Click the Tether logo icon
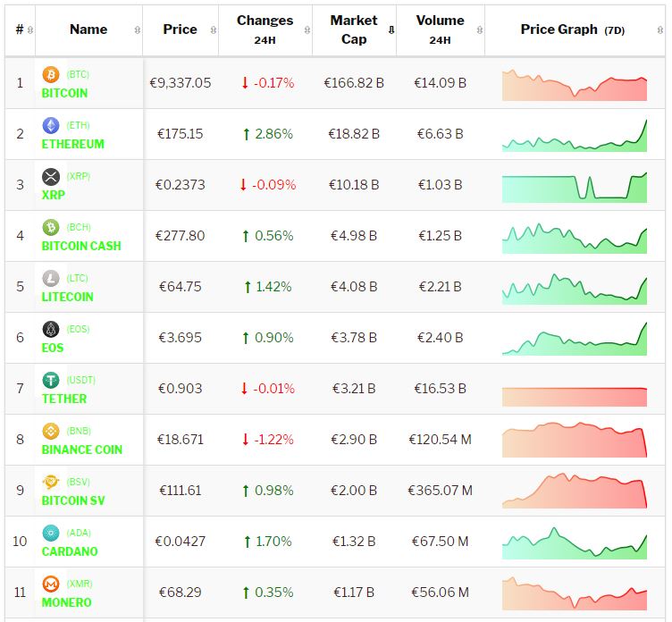Screen dimensions: 672x622 point(51,381)
